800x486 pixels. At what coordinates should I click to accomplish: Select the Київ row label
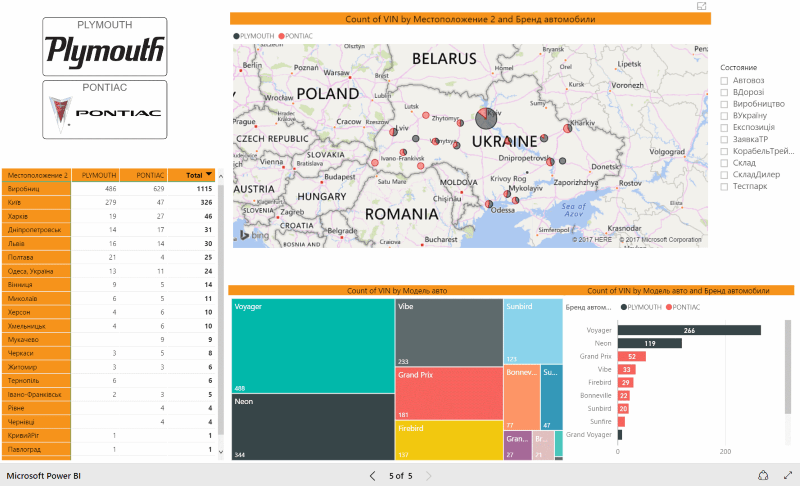14,202
